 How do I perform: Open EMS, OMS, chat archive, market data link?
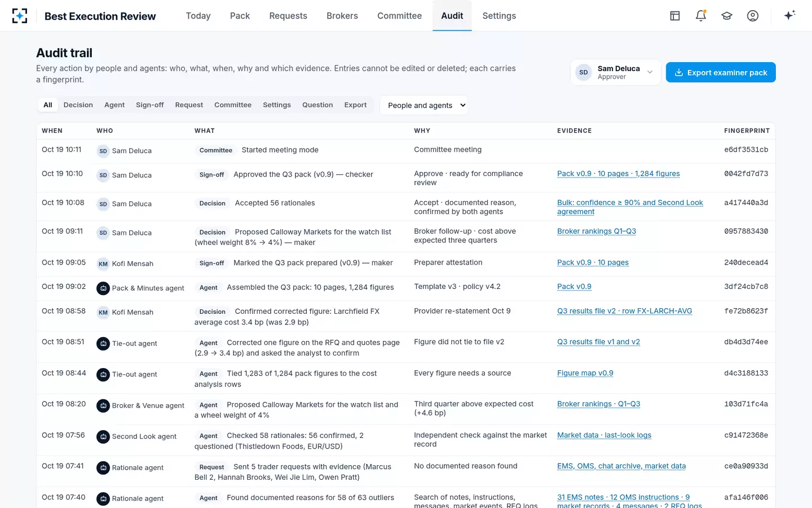pos(621,466)
